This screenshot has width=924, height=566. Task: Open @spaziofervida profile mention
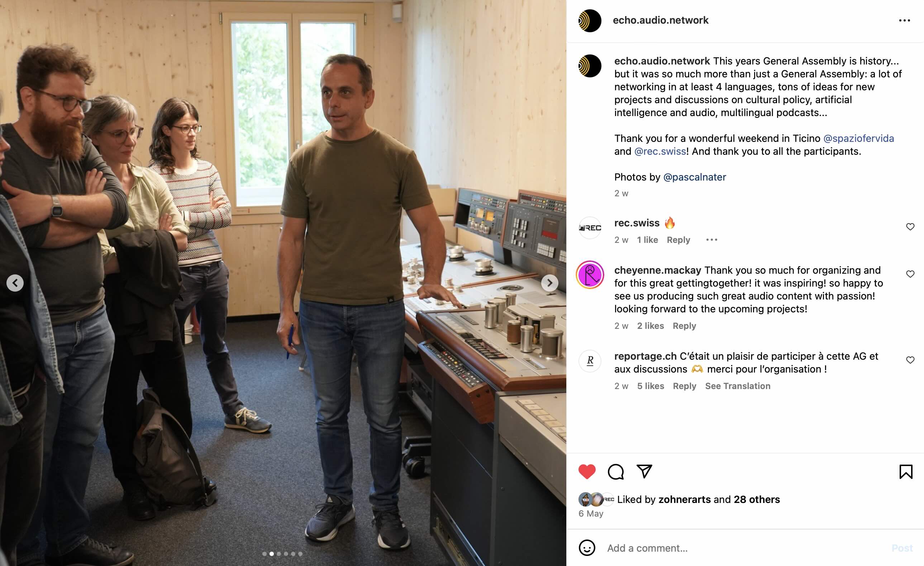[858, 138]
